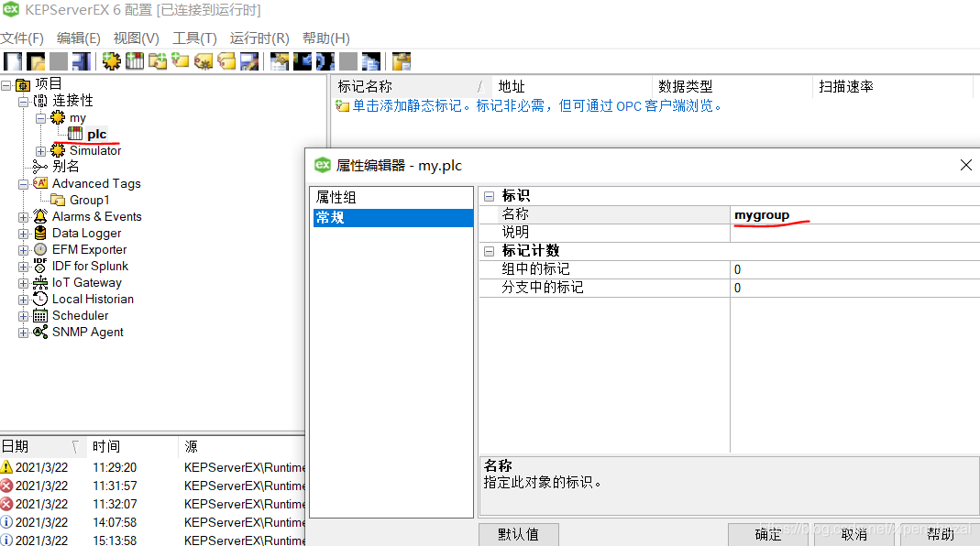Sort event log by 日期 column
Viewport: 980px width, 546px height.
(x=42, y=447)
